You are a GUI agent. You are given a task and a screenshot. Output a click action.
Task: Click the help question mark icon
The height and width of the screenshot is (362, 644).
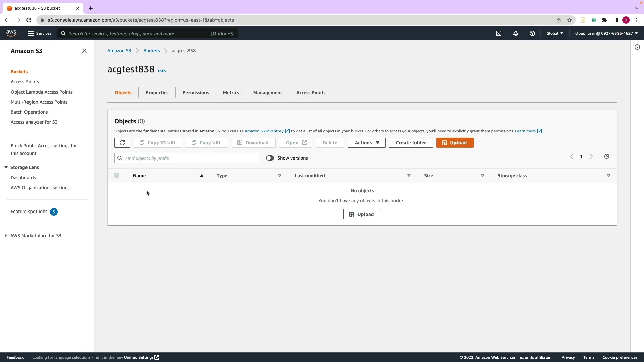532,33
